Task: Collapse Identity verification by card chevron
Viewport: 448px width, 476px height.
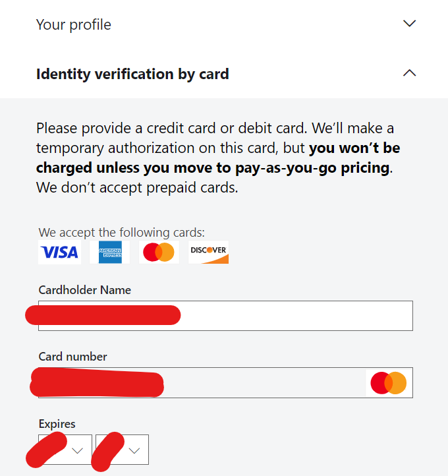Action: coord(409,73)
